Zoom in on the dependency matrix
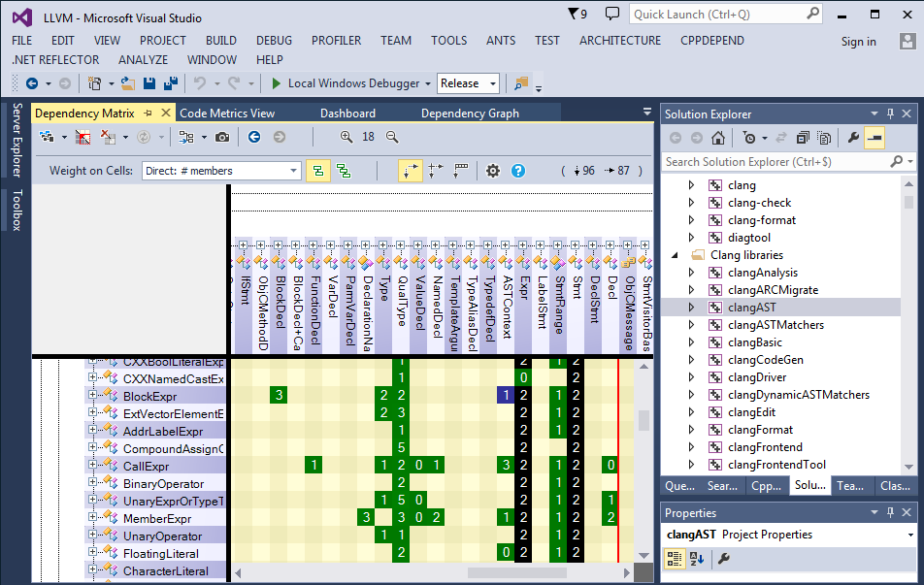Viewport: 924px width, 585px height. pyautogui.click(x=346, y=137)
